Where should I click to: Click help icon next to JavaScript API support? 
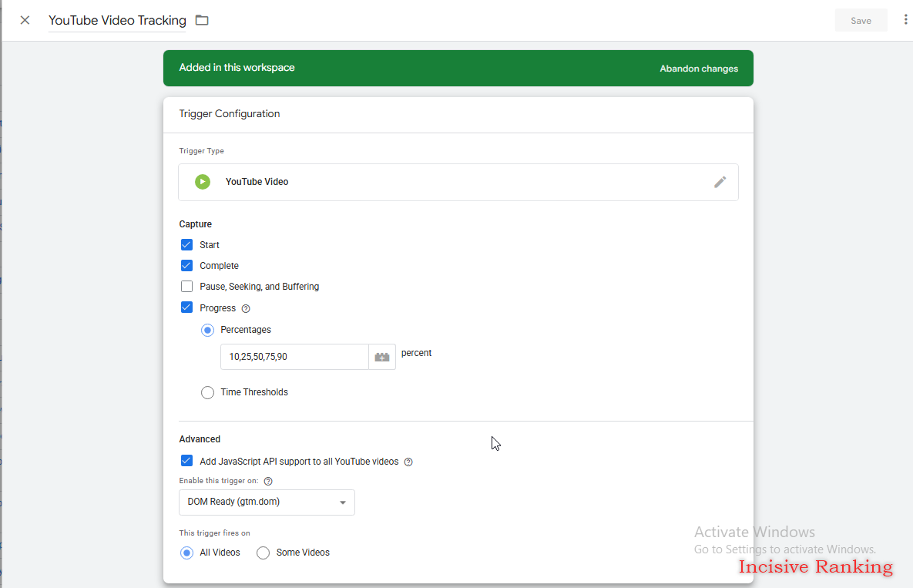point(408,462)
